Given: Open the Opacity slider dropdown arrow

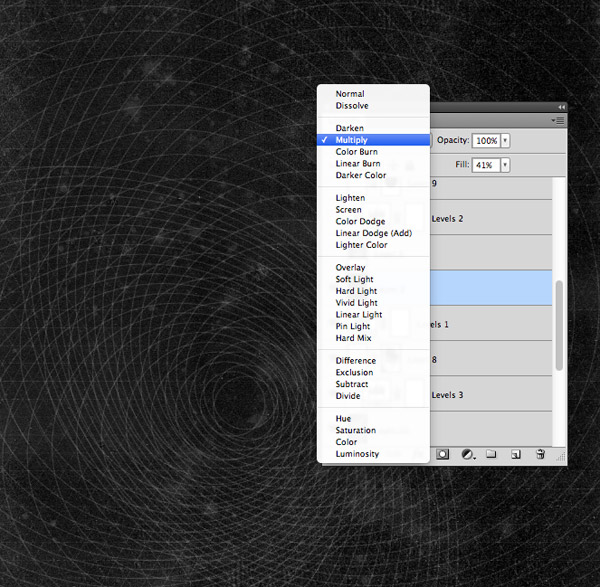Looking at the screenshot, I should coord(505,141).
